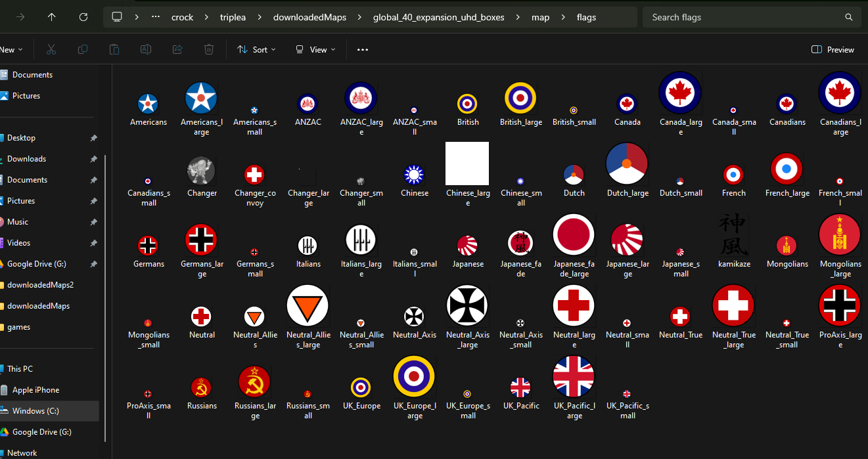Open the See more options menu
868x459 pixels.
pos(363,49)
